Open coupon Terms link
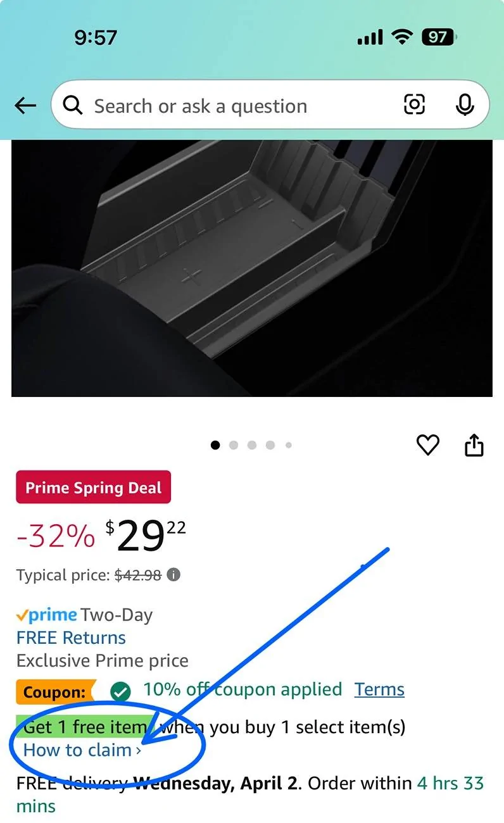The image size is (504, 823). (379, 689)
